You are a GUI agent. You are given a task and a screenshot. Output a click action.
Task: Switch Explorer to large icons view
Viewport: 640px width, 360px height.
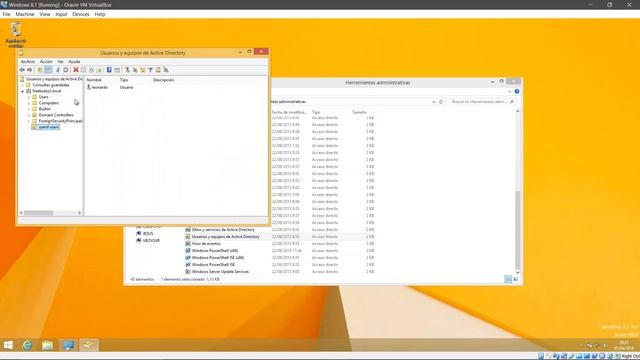pos(516,279)
